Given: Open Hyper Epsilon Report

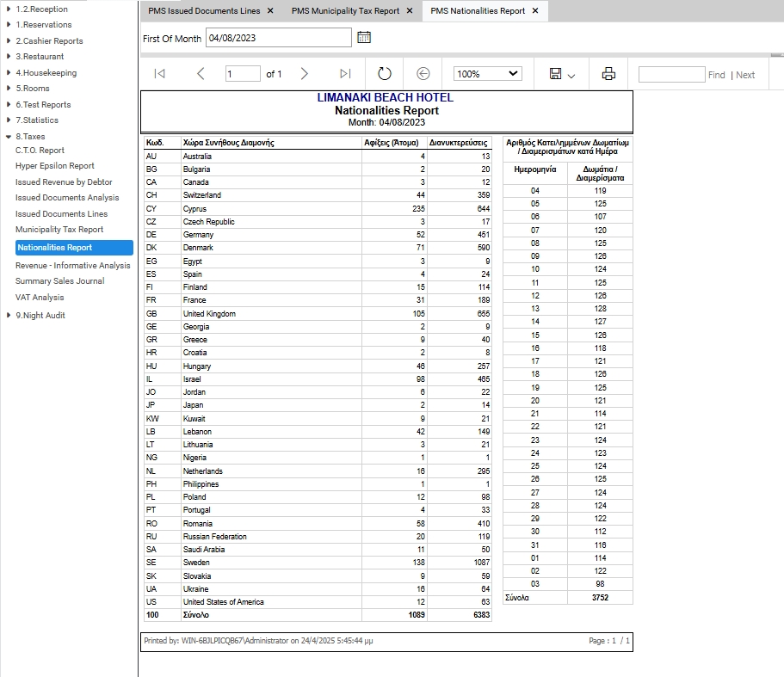Looking at the screenshot, I should 54,166.
